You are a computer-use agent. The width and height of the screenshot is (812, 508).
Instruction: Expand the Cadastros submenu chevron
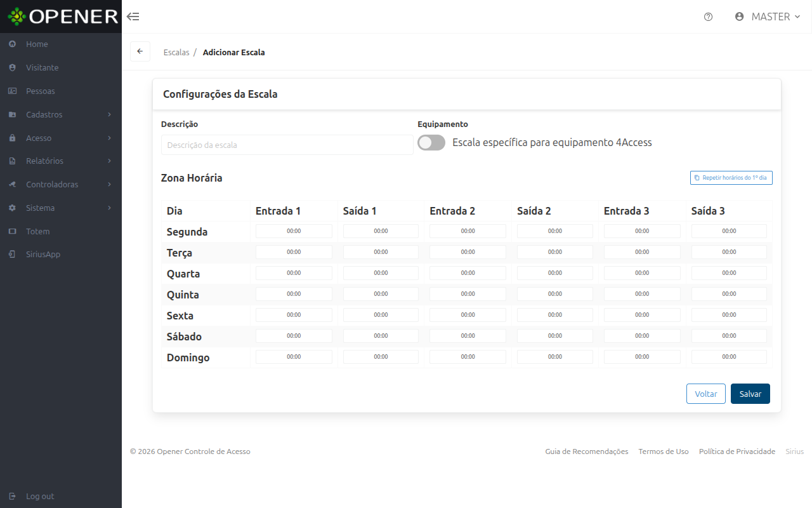(x=109, y=115)
